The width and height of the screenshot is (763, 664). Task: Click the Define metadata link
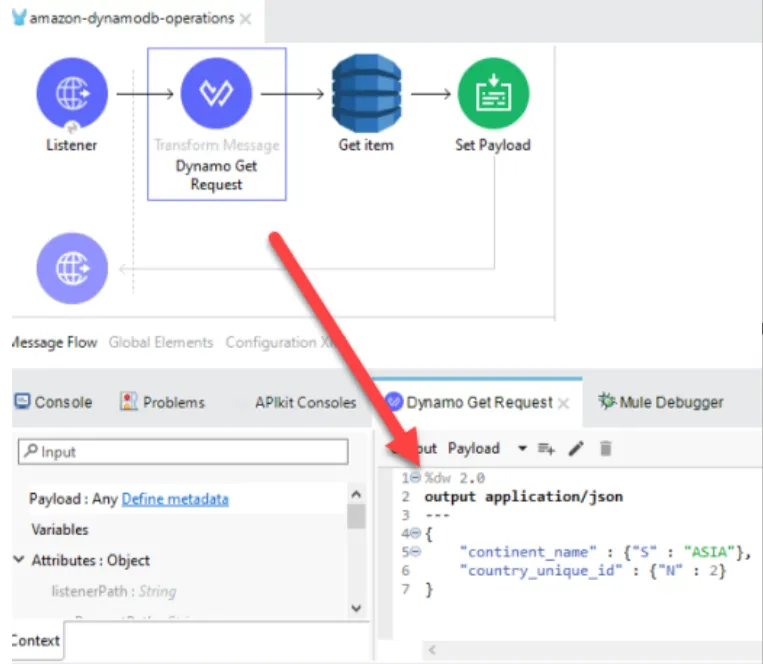(x=175, y=499)
